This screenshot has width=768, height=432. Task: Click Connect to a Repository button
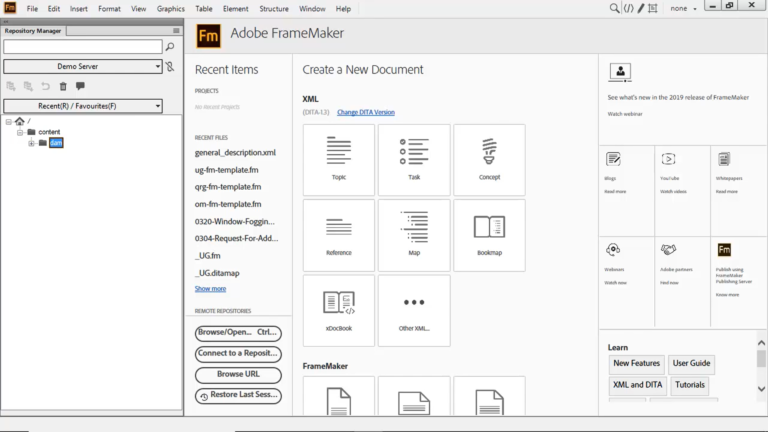tap(238, 354)
